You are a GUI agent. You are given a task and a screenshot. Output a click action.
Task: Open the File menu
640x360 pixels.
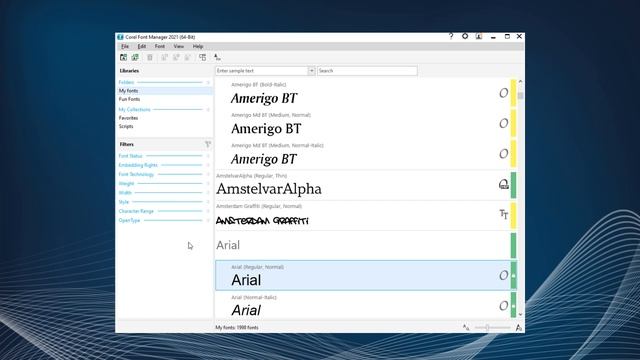click(125, 47)
